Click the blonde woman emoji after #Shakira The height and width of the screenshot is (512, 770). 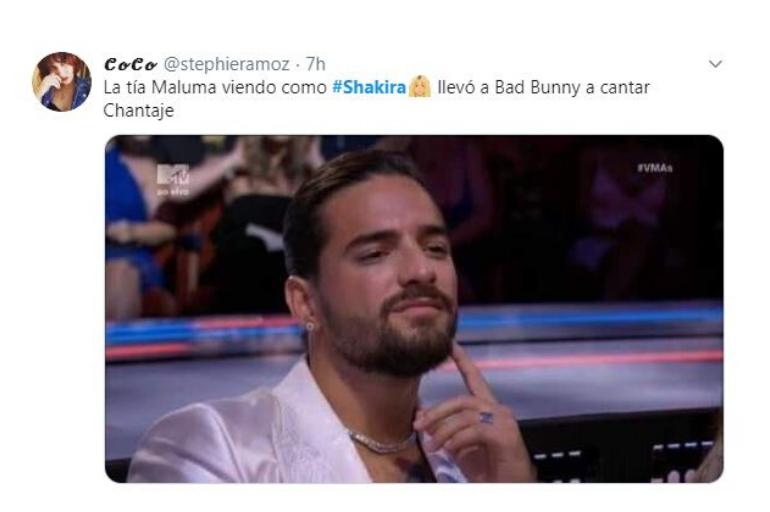[420, 87]
